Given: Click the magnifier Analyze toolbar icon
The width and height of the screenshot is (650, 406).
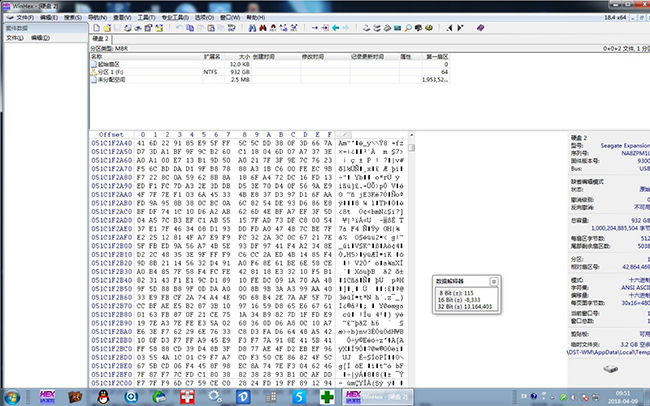Looking at the screenshot, I should [408, 28].
